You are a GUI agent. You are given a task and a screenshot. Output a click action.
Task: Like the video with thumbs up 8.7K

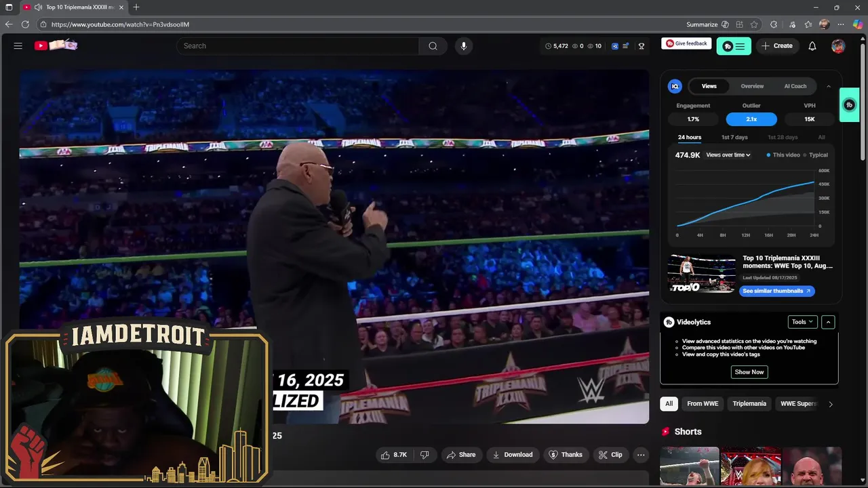(394, 455)
